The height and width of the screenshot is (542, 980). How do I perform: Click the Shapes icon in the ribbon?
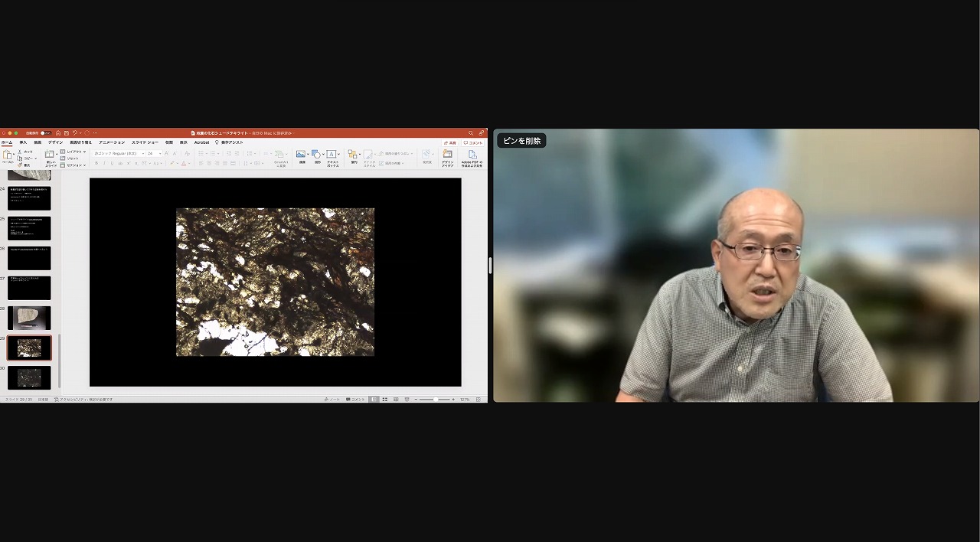(x=315, y=154)
